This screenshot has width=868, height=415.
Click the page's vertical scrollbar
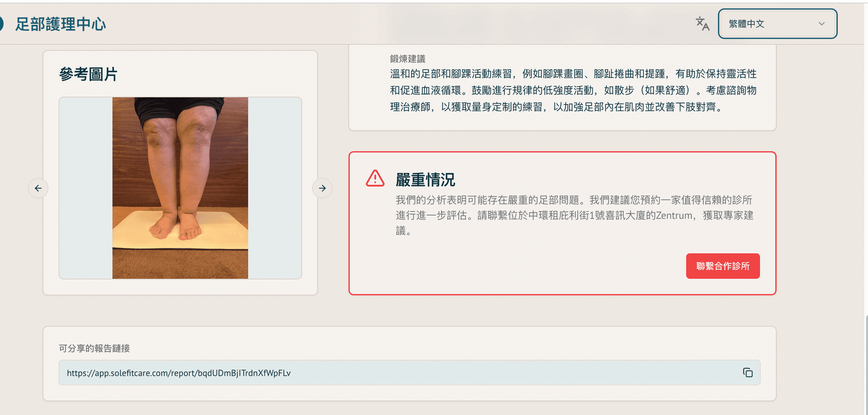[866, 362]
